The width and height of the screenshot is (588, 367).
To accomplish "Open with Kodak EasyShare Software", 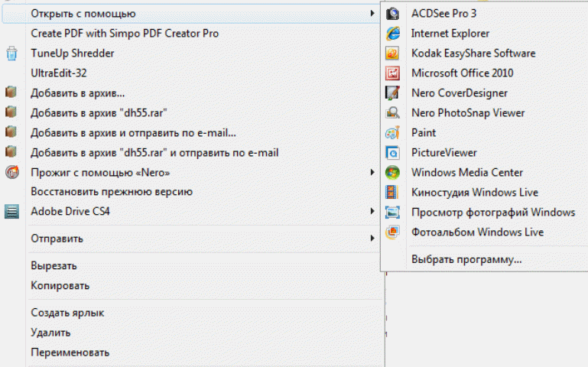I will click(473, 54).
